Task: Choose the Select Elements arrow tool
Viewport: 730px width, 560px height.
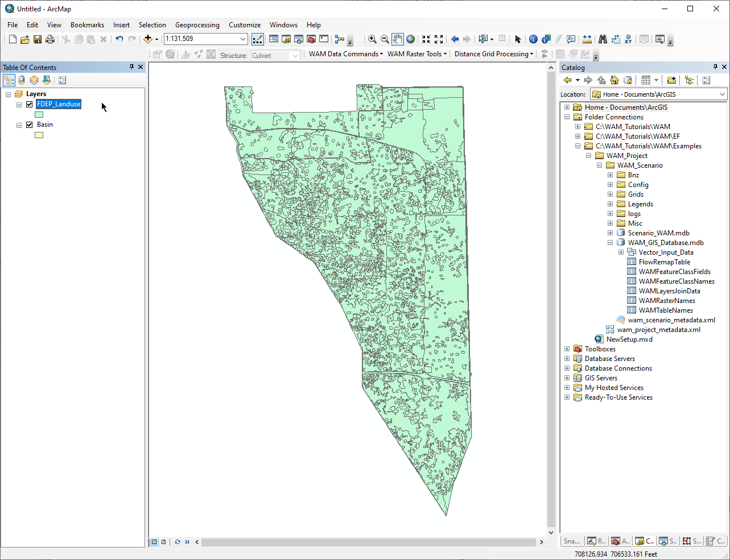Action: point(518,39)
